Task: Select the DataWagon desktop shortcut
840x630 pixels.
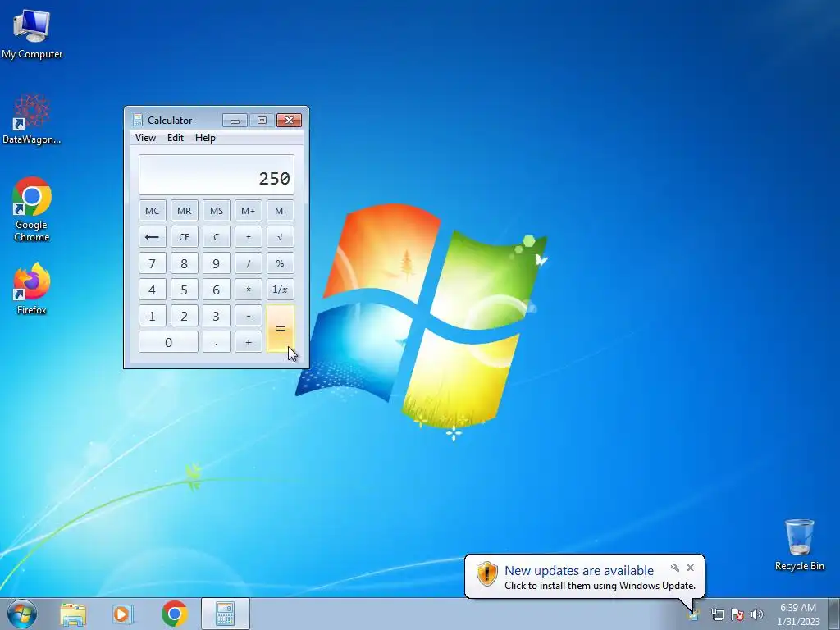Action: tap(32, 119)
